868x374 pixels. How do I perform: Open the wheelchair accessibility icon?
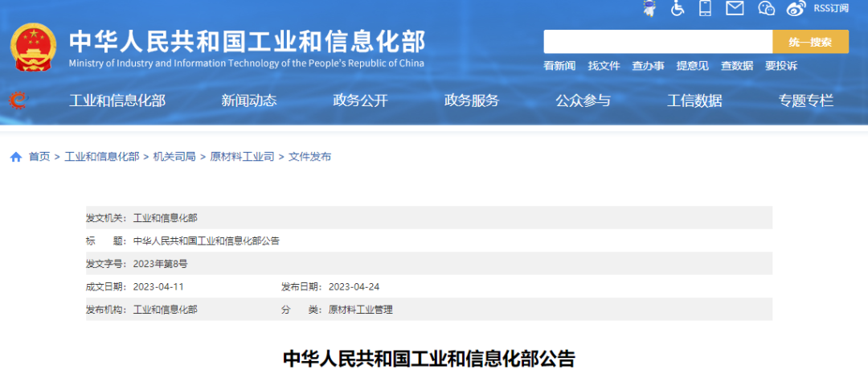click(x=678, y=8)
